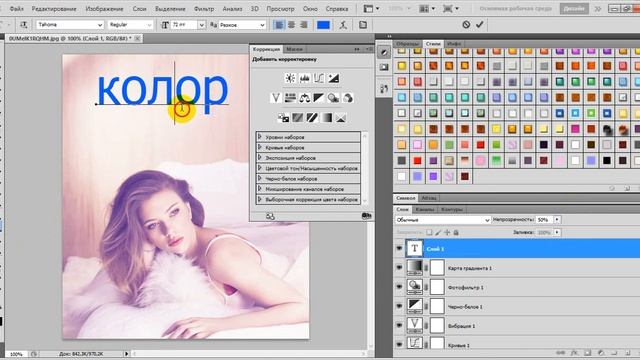The width and height of the screenshot is (640, 360).
Task: Create new adjustment layer from Layers footer
Action: (x=601, y=352)
